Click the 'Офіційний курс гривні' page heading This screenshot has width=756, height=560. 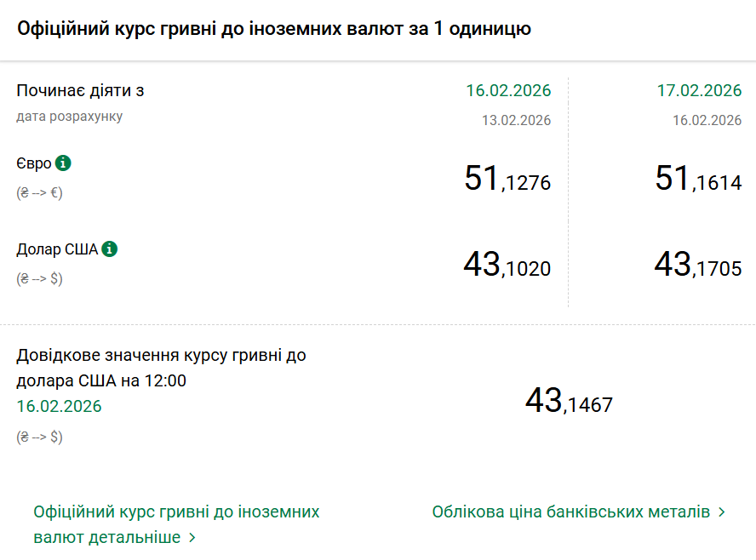coord(274,28)
